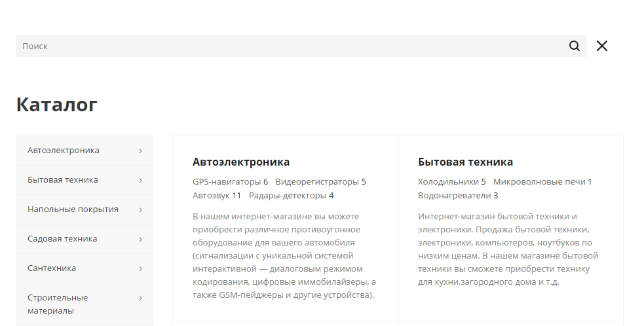Viewport: 644px width, 326px height.
Task: Go to Видеорегистраторы subcategory
Action: [x=317, y=181]
